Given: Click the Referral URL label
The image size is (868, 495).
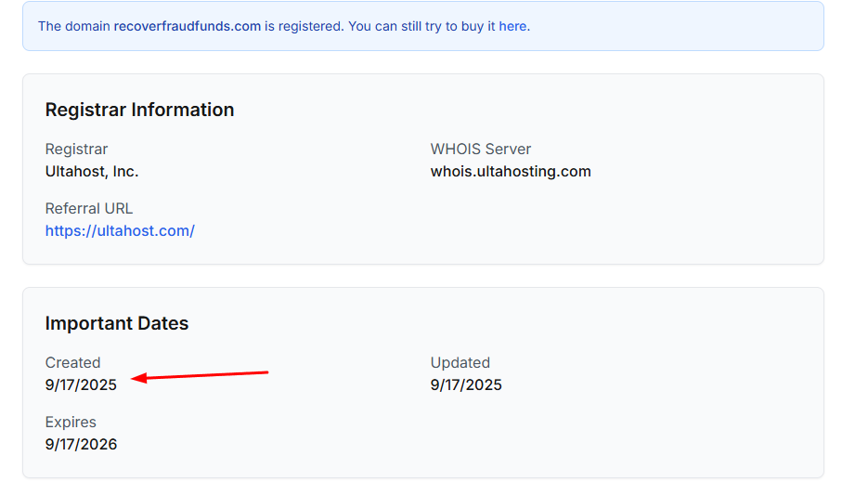Looking at the screenshot, I should [89, 208].
